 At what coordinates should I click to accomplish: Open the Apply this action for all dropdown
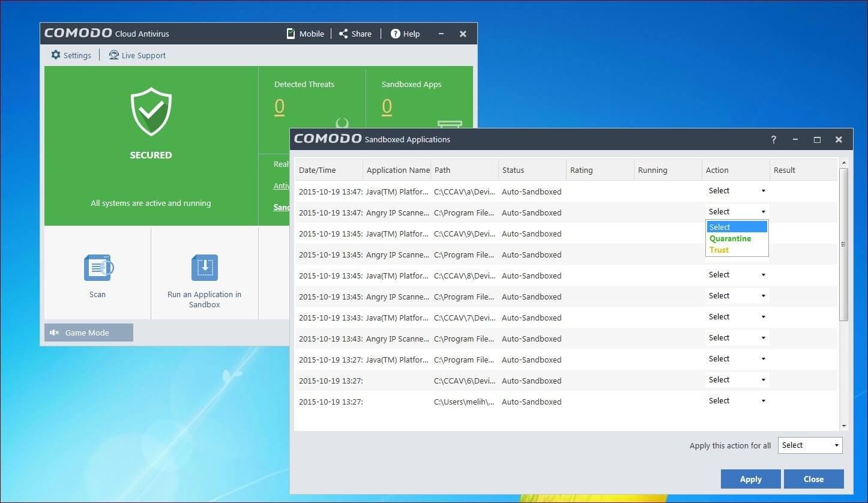(x=810, y=445)
